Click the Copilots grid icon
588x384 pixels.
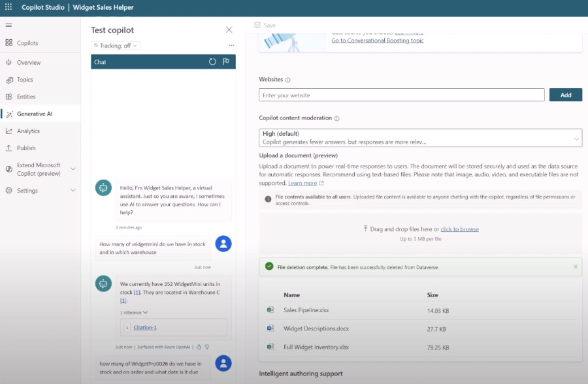pos(9,42)
